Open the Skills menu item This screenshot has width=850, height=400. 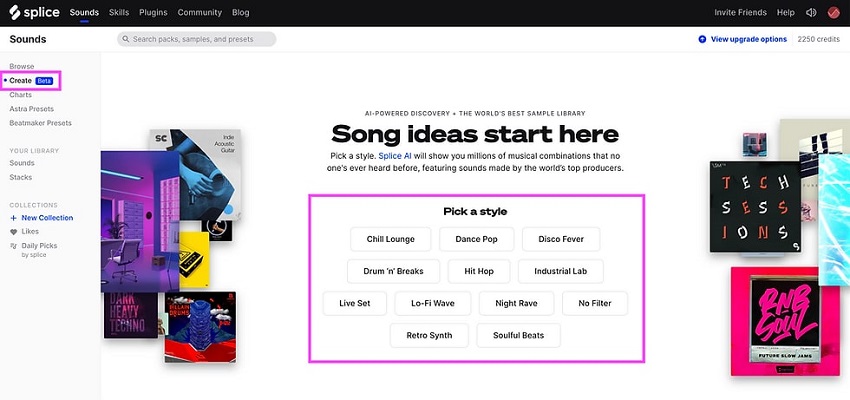click(x=119, y=12)
